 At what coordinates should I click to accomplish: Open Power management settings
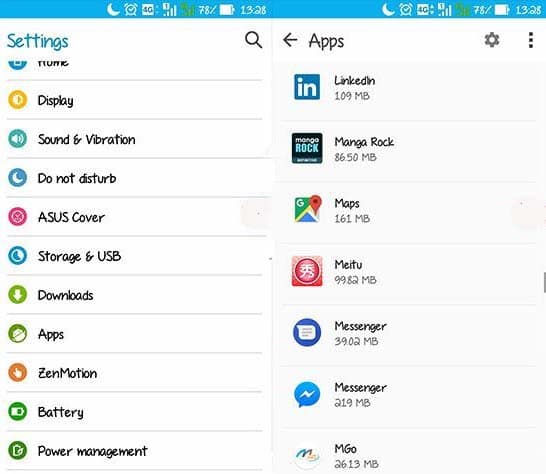point(134,451)
